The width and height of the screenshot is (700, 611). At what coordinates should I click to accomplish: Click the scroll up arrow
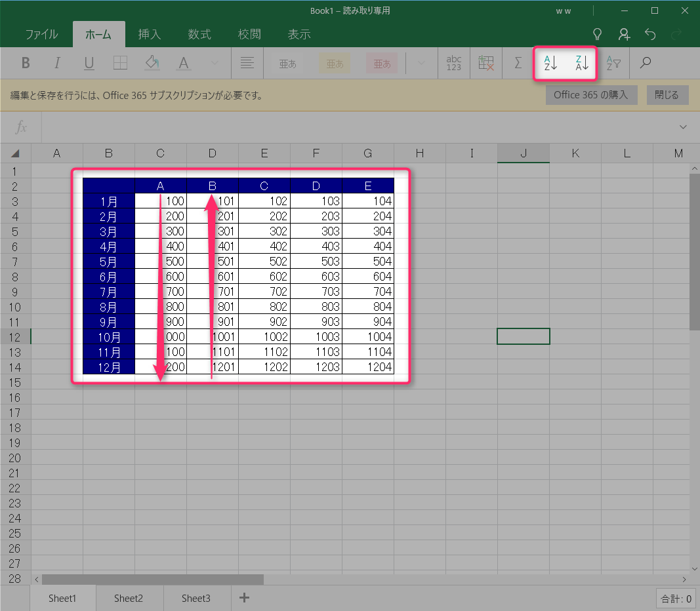click(695, 168)
